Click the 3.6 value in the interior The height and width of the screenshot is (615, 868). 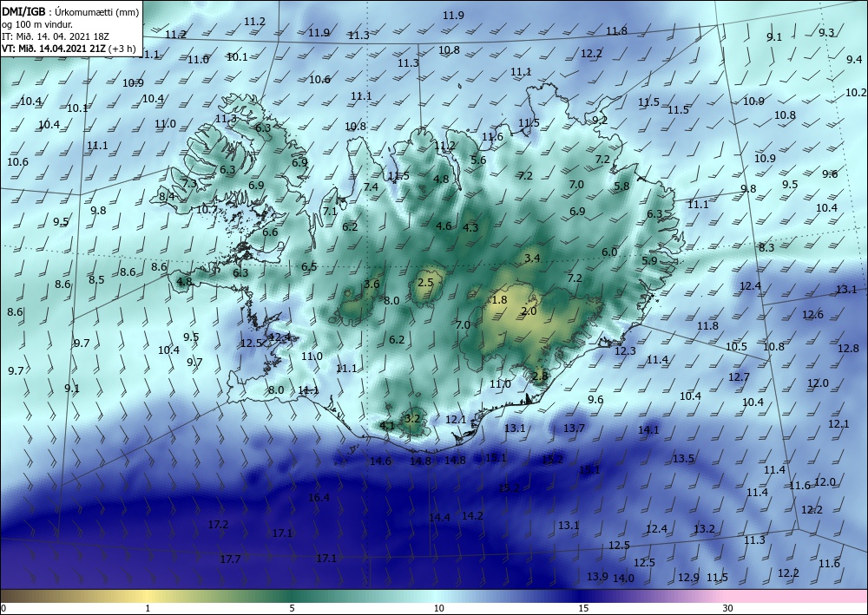coord(372,285)
